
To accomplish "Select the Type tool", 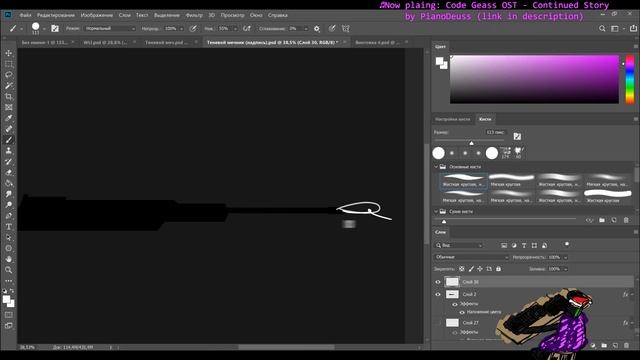I will pyautogui.click(x=9, y=227).
